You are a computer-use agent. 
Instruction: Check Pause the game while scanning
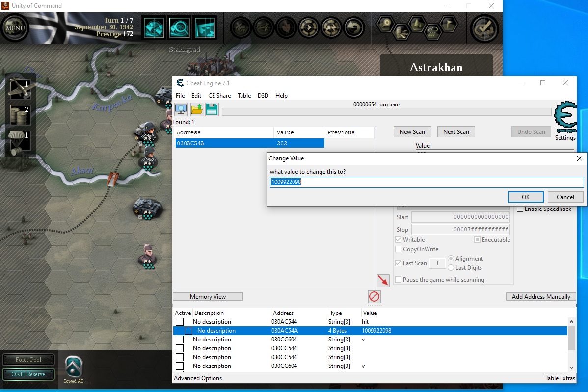pyautogui.click(x=399, y=280)
